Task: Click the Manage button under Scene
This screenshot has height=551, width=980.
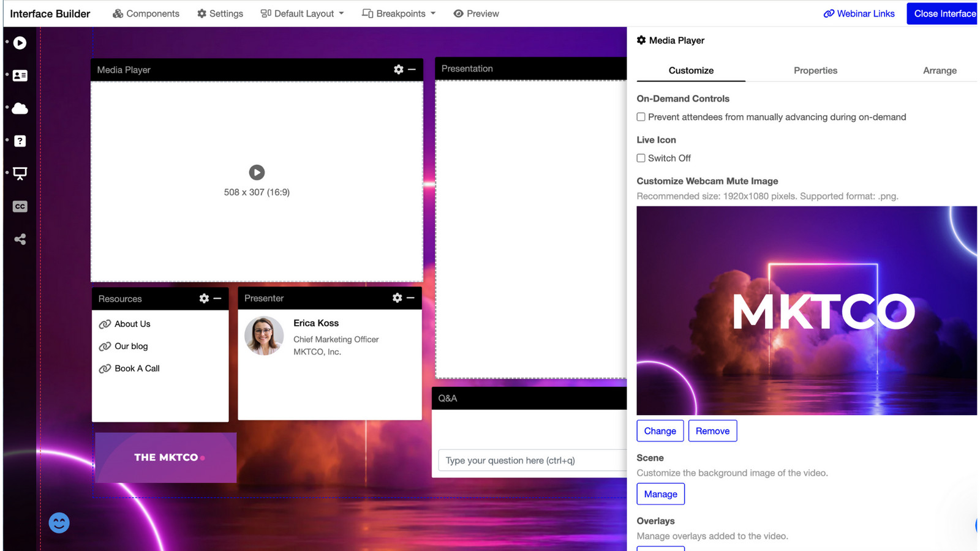Action: tap(660, 494)
